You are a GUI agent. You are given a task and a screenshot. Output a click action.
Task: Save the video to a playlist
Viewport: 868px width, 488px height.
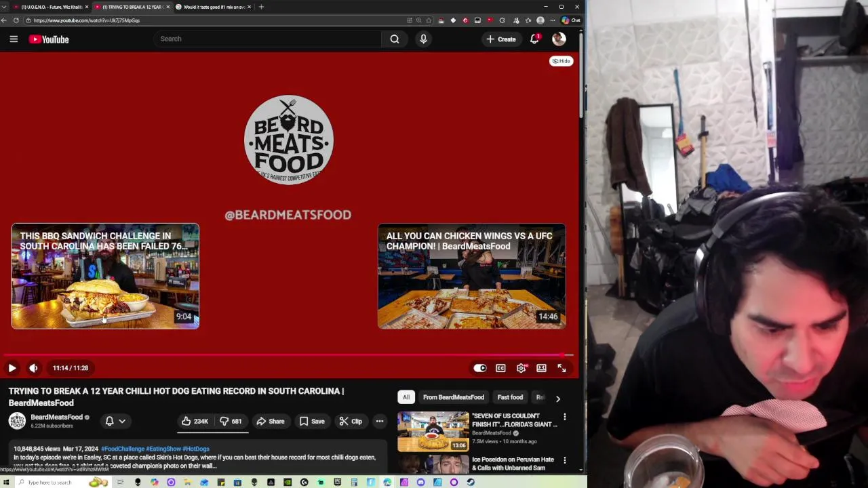312,422
